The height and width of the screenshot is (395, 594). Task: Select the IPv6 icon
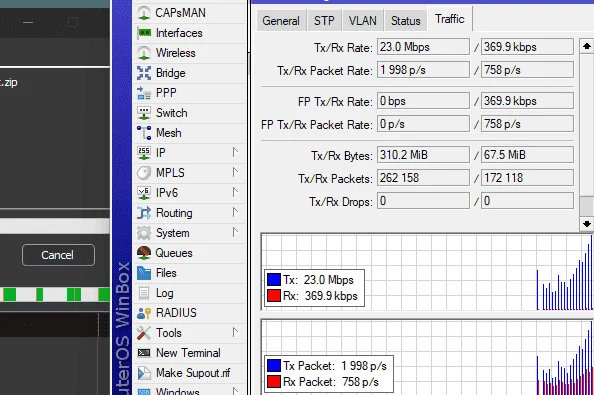pos(144,193)
